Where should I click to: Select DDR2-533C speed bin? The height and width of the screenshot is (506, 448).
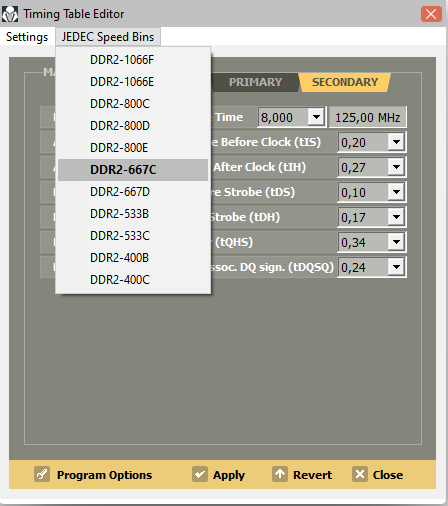tap(133, 236)
